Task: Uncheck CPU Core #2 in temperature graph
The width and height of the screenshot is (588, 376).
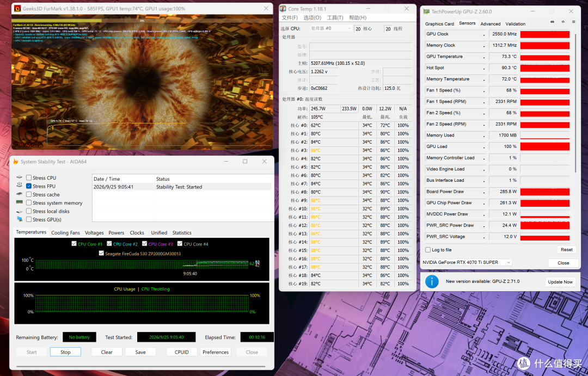Action: [x=109, y=244]
